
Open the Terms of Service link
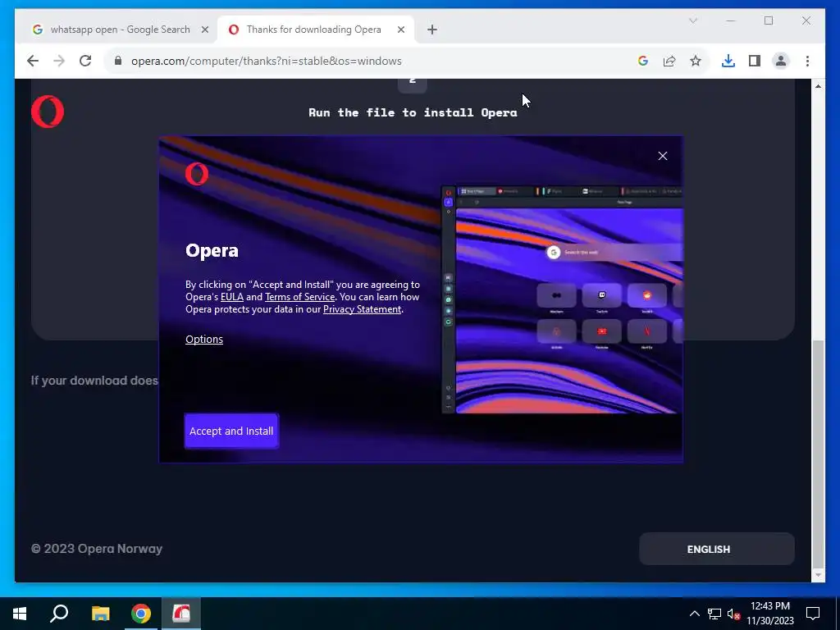point(299,297)
